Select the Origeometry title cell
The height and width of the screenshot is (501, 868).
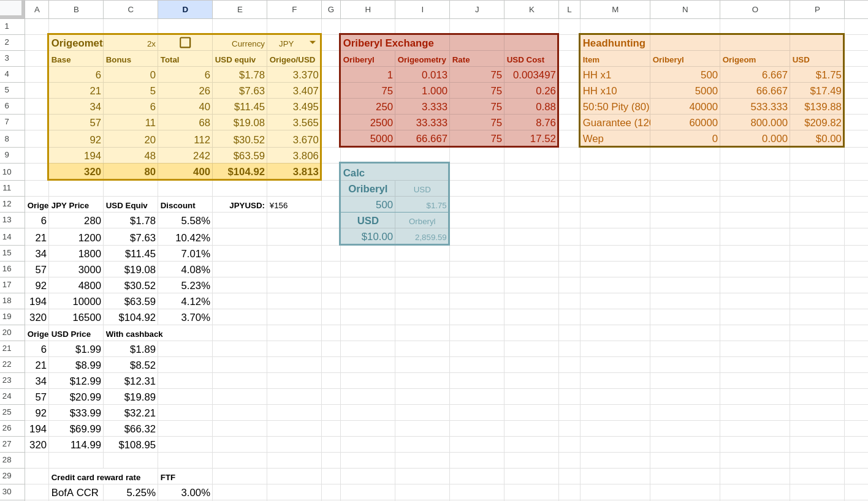tap(76, 43)
